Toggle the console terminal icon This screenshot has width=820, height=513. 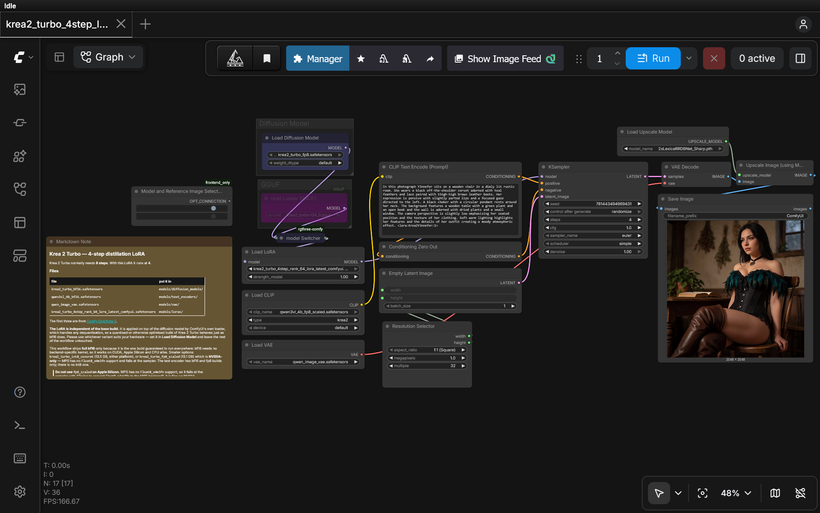(20, 426)
